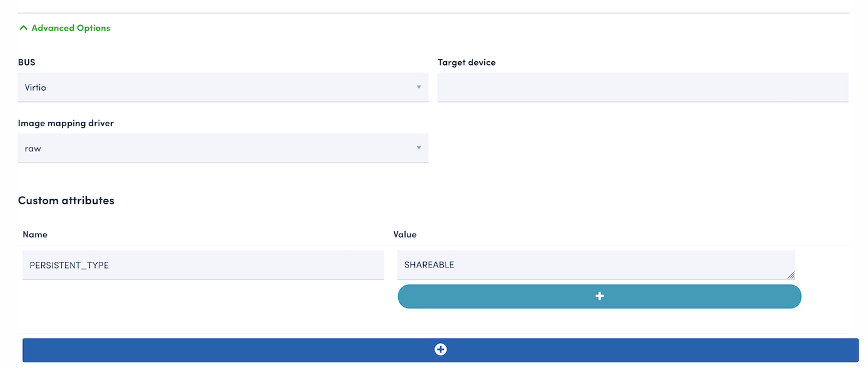Click the Value column header

coord(405,234)
